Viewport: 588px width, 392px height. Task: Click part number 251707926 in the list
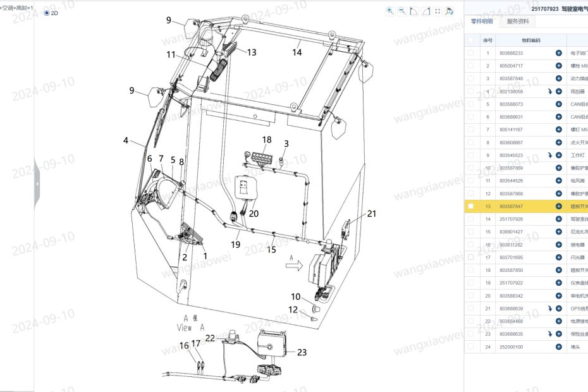(x=511, y=219)
